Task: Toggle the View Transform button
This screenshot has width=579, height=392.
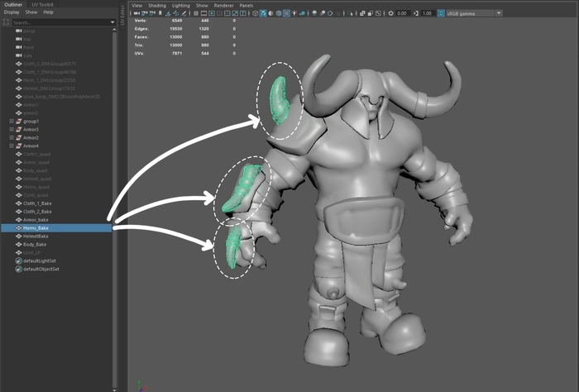Action: pos(441,13)
